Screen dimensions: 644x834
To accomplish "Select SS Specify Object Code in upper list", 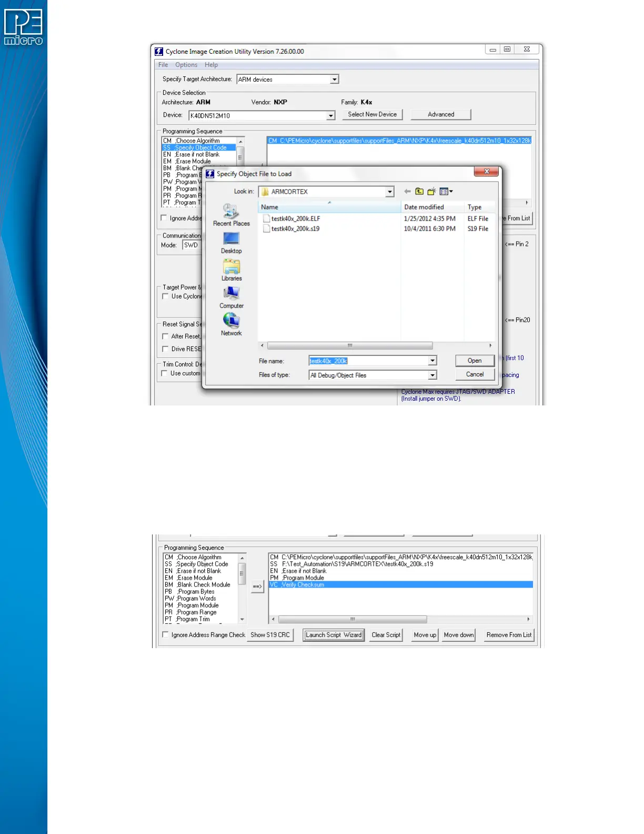I will pos(199,147).
